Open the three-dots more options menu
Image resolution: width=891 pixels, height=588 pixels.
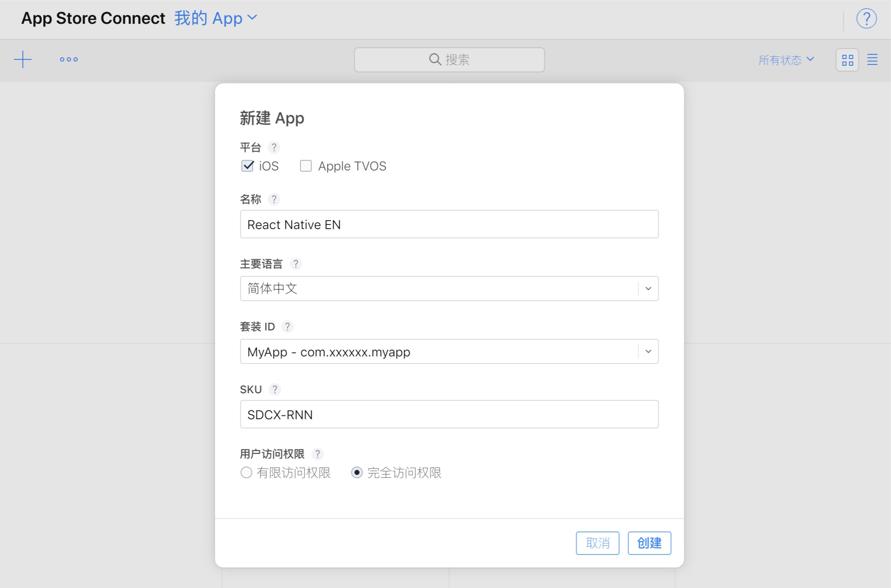(x=69, y=59)
